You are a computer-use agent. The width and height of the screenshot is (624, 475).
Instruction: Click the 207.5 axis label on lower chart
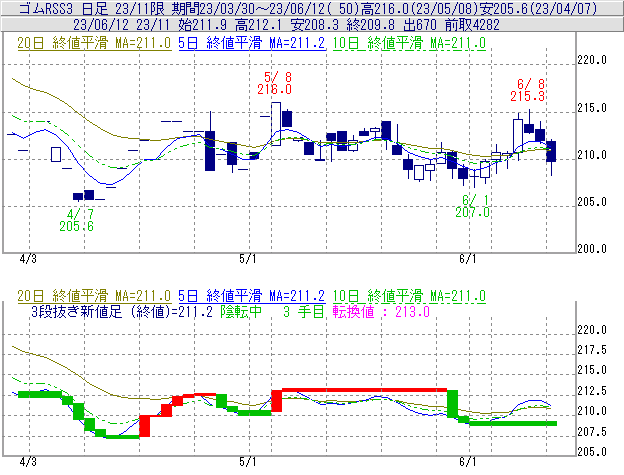pyautogui.click(x=592, y=432)
